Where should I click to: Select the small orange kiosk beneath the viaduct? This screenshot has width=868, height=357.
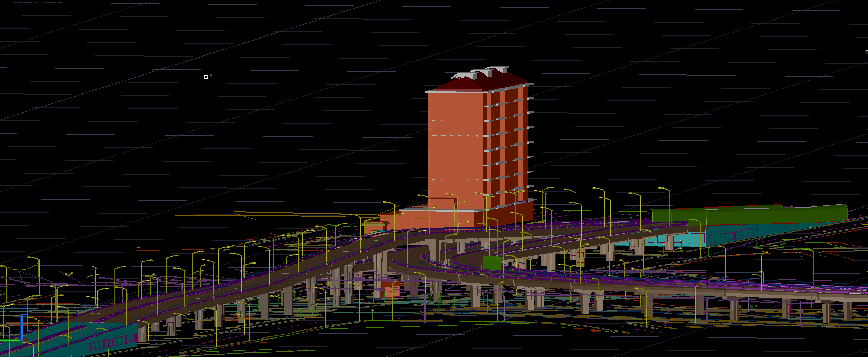click(391, 289)
